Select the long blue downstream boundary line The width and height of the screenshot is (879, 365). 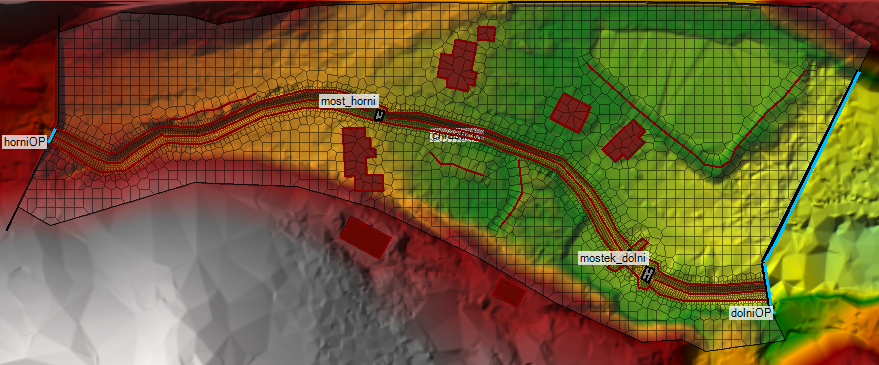(x=811, y=167)
